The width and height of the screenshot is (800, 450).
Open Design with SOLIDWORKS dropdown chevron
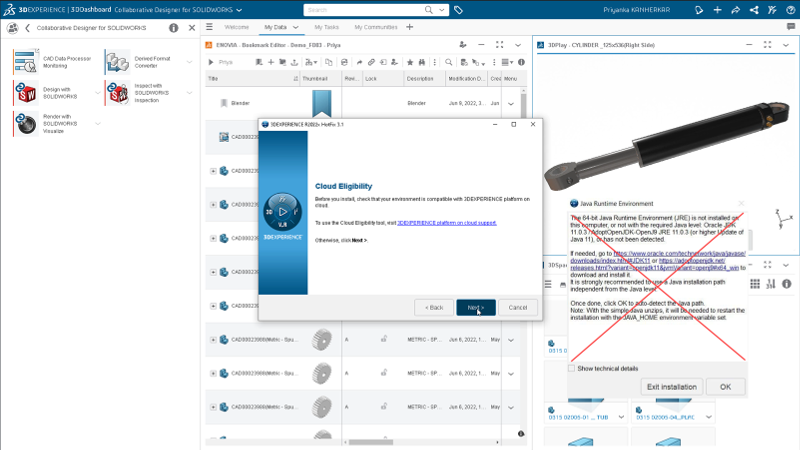coord(97,93)
